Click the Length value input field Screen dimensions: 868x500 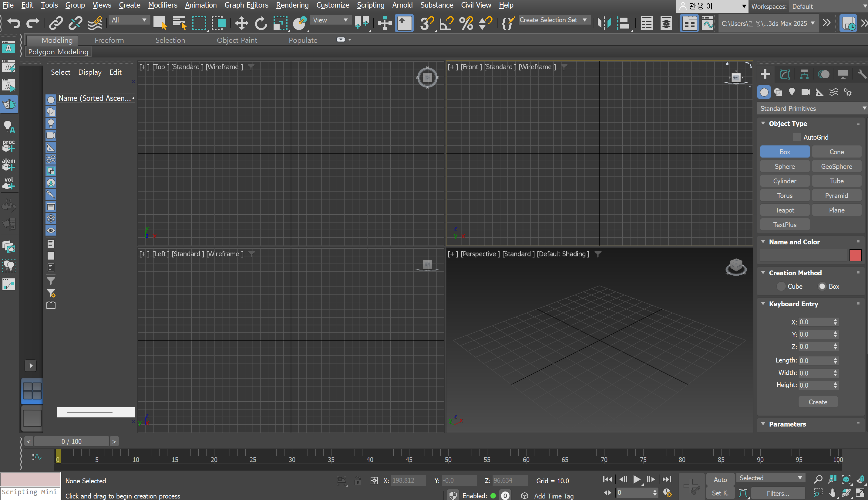tap(816, 360)
